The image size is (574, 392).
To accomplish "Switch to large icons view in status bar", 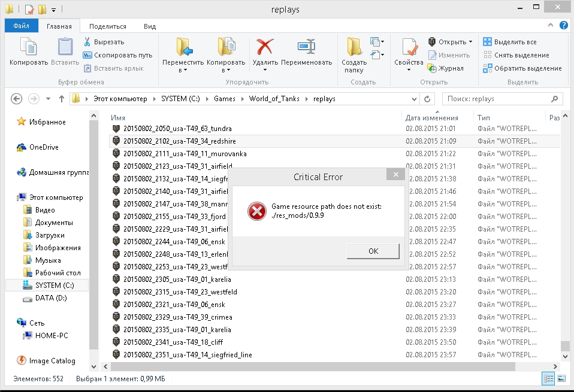I will [561, 379].
